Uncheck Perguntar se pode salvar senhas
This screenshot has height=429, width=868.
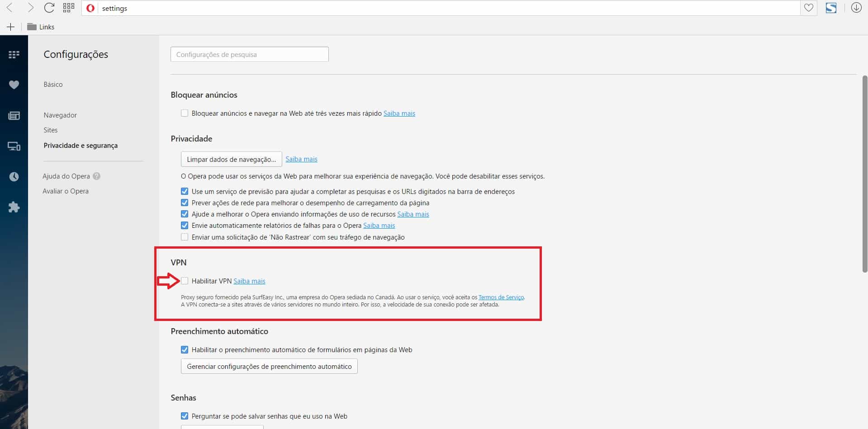coord(185,416)
